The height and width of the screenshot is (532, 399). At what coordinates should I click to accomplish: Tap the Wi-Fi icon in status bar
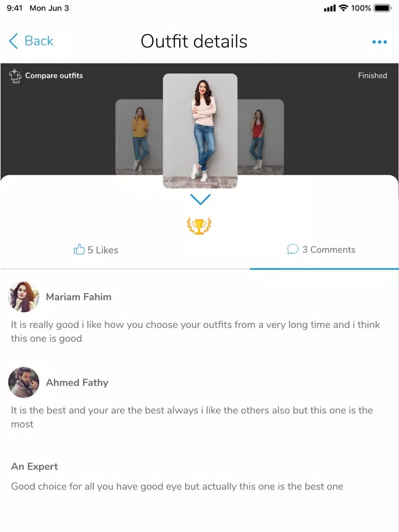[344, 8]
